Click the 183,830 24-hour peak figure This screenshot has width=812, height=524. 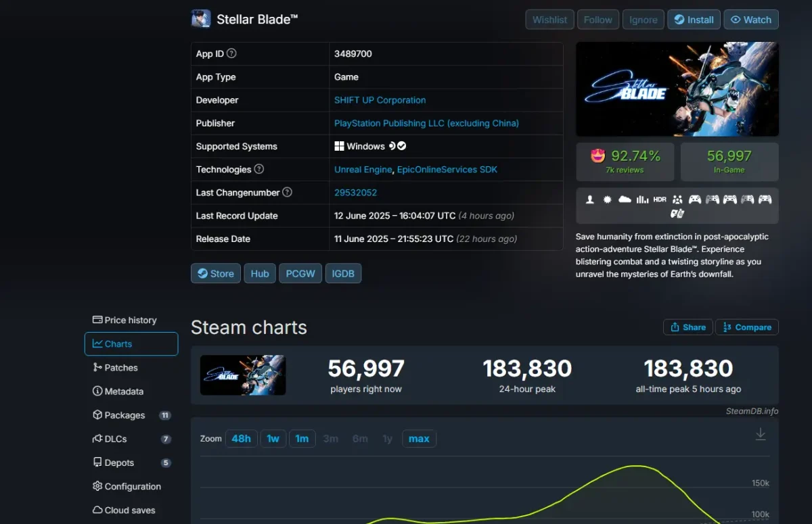coord(527,368)
